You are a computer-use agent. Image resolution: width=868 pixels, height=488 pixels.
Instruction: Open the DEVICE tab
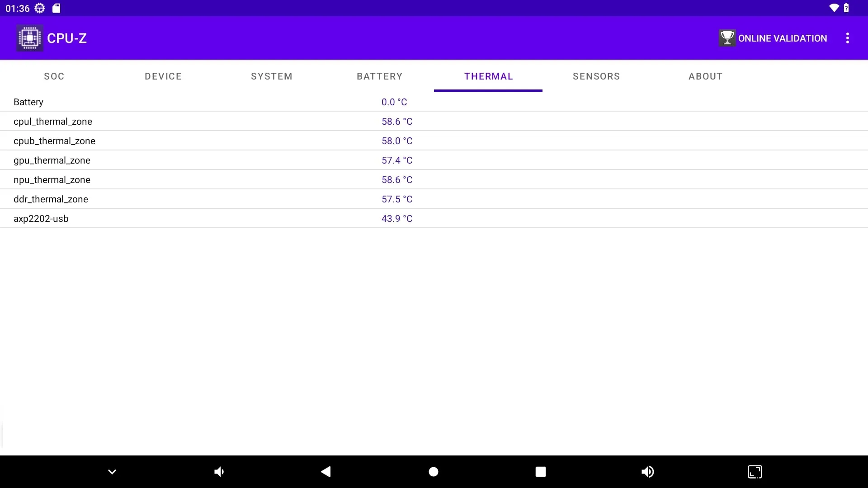point(163,76)
